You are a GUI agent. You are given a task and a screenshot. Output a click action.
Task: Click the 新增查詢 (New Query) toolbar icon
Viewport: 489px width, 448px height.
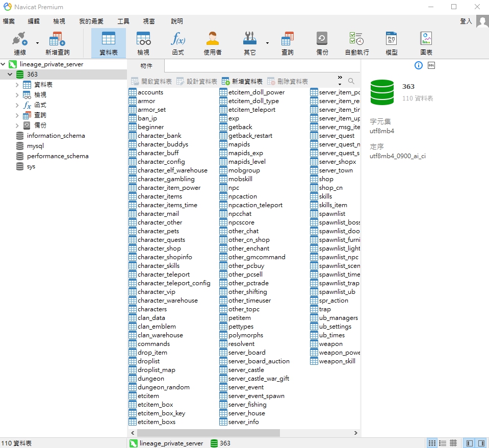(x=58, y=43)
